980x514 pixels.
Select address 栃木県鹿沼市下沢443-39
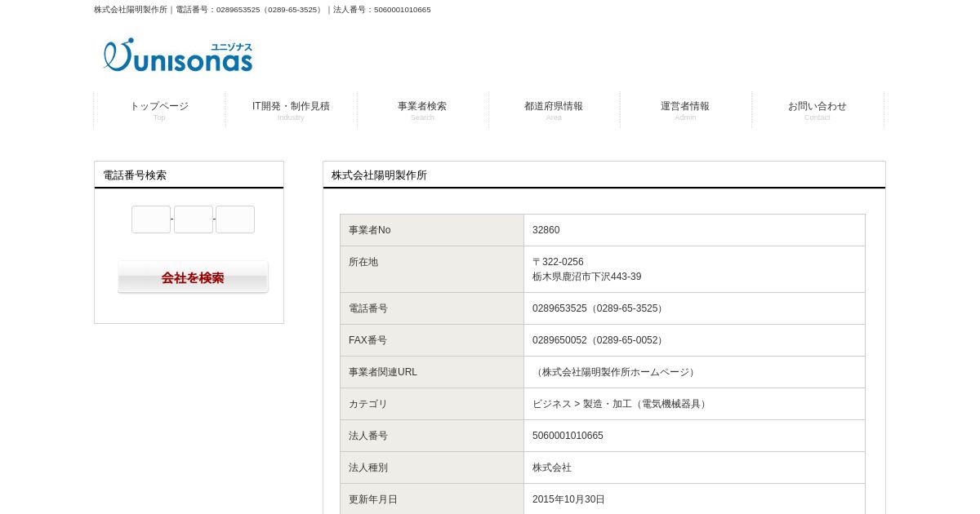pos(586,277)
